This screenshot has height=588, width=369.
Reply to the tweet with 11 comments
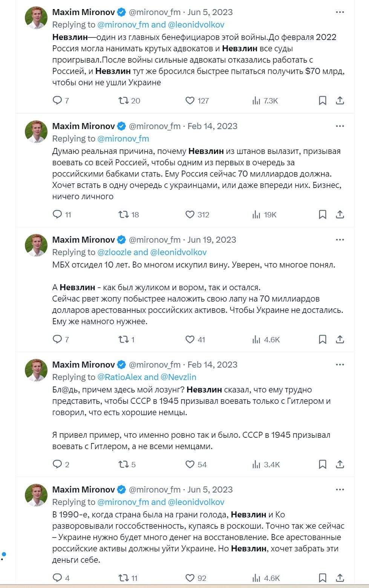57,214
